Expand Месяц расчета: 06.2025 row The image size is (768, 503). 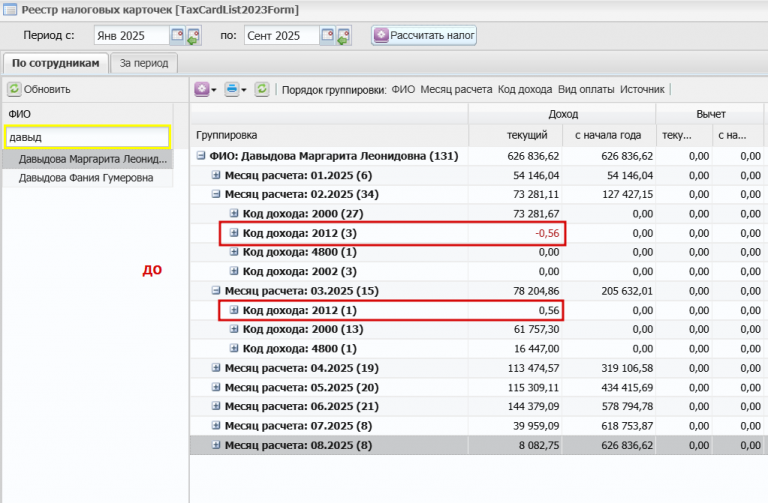(216, 406)
